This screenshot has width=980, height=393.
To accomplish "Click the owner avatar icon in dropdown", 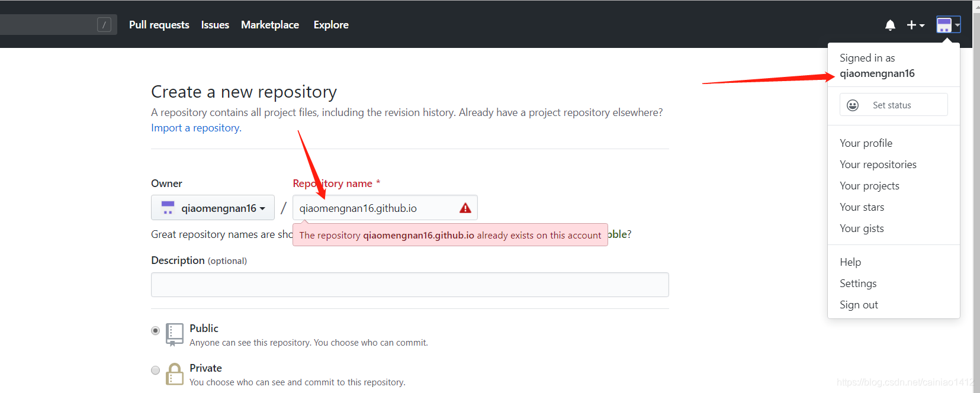I will pyautogui.click(x=168, y=208).
